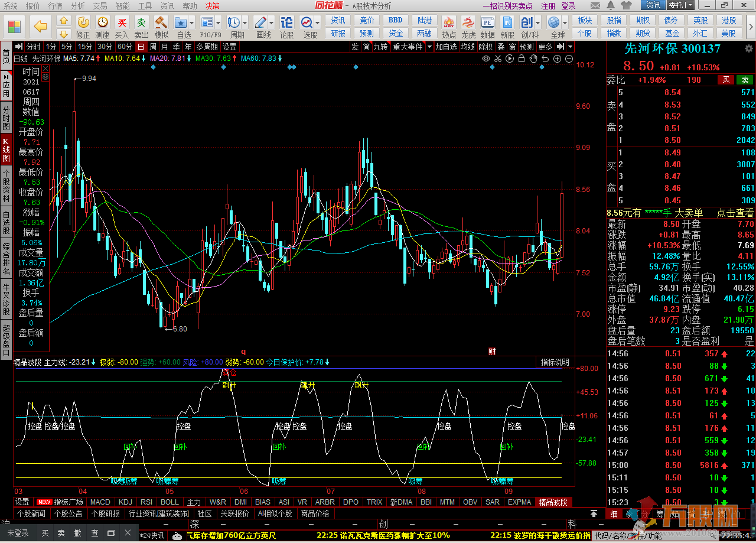Toggle the 除权 ex-rights adjustment
The width and height of the screenshot is (756, 543).
pos(486,47)
